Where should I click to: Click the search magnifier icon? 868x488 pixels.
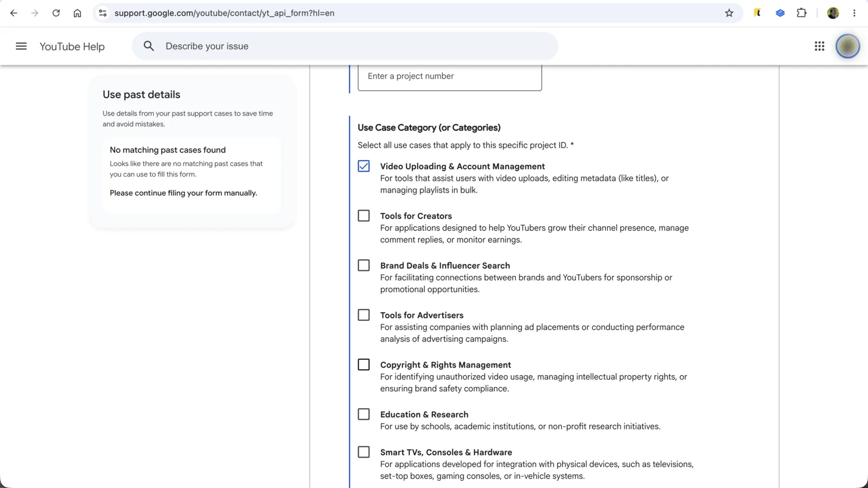(149, 46)
